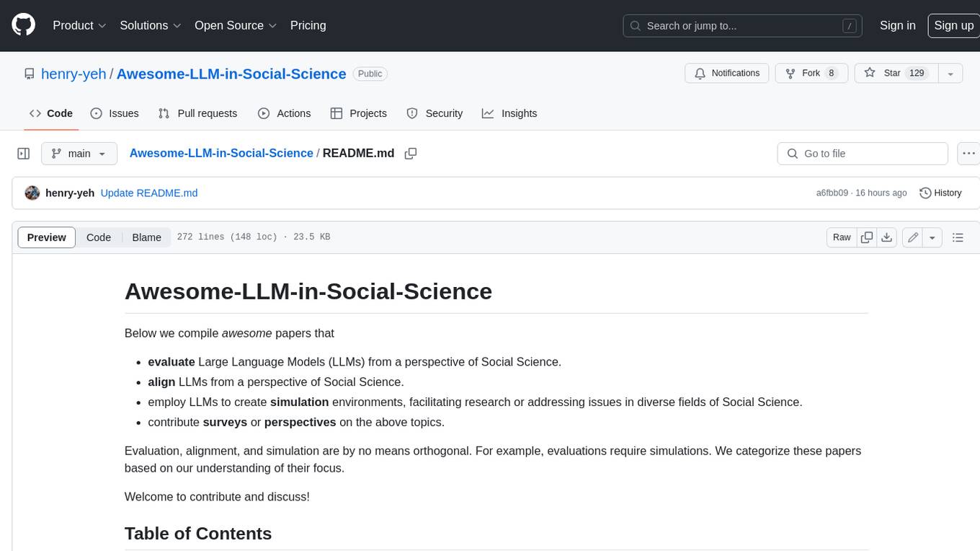
Task: Open the henry-yeh commit author link
Action: [70, 193]
